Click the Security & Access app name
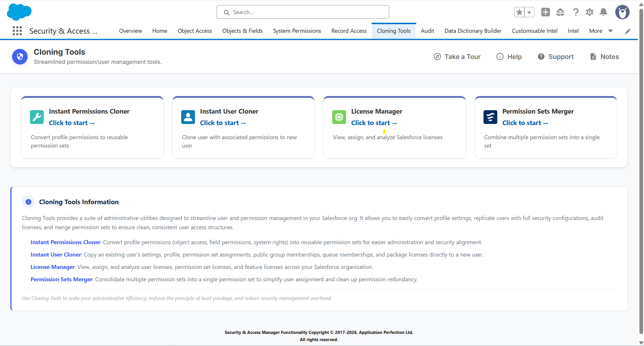The image size is (644, 346). tap(63, 31)
